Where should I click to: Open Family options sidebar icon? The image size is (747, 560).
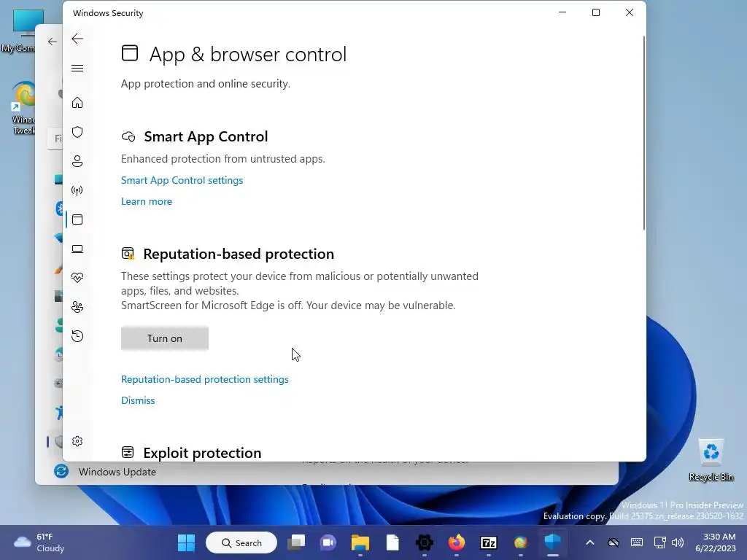(77, 307)
